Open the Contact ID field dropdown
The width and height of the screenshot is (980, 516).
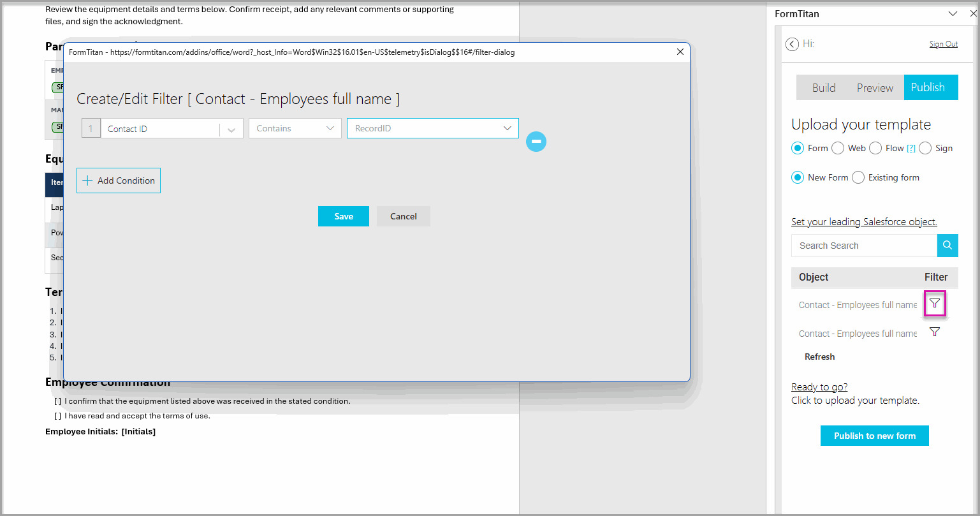tap(172, 129)
